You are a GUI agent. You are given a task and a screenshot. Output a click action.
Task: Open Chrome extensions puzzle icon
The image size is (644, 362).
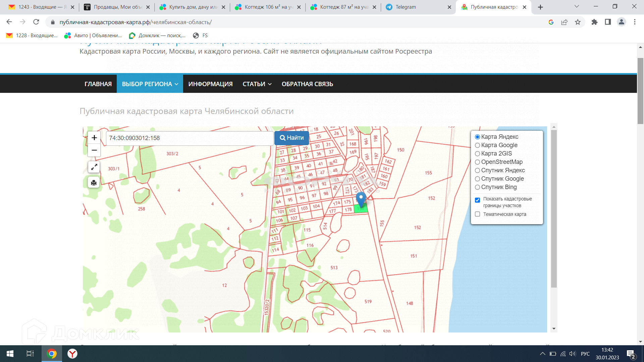tap(594, 22)
